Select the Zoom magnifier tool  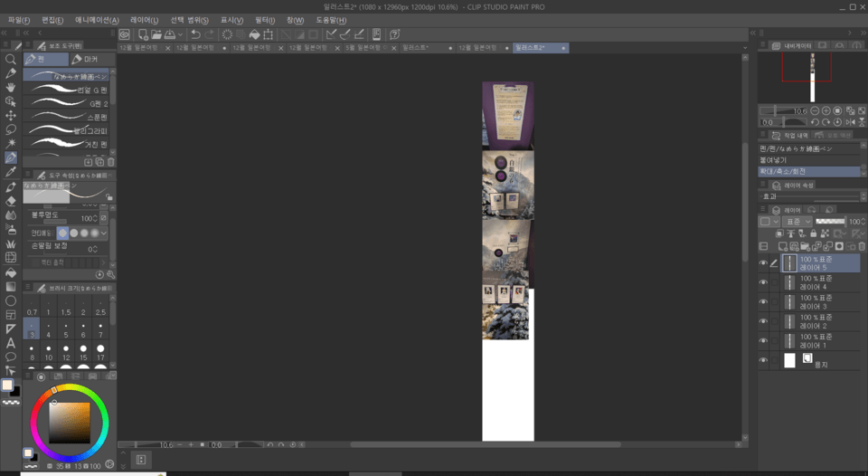click(10, 60)
